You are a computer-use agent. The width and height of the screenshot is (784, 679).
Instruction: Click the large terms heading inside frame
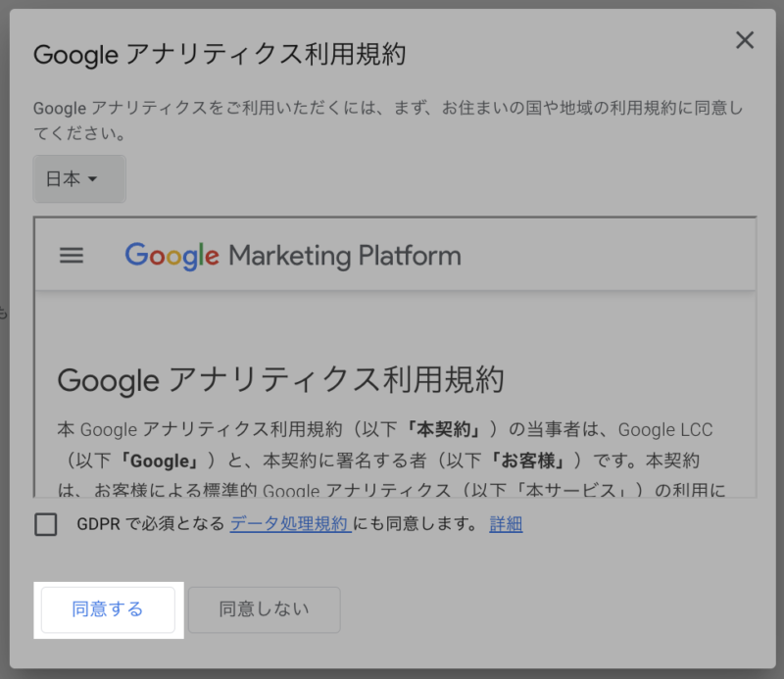(280, 379)
